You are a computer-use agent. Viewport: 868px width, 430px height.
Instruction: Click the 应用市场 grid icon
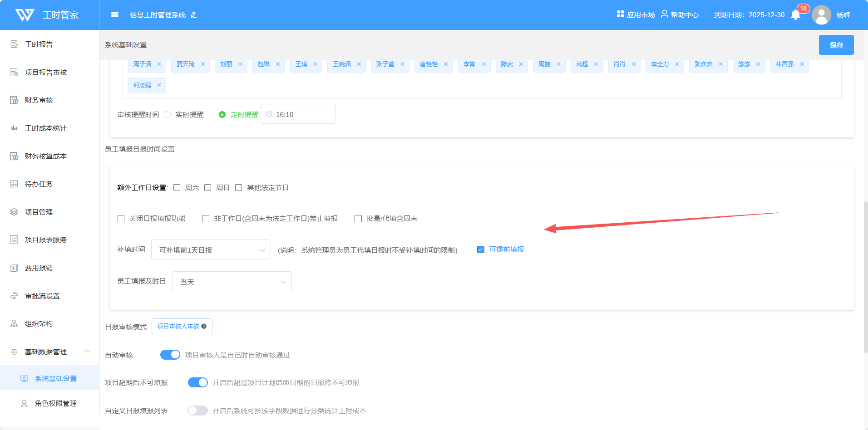[x=620, y=14]
